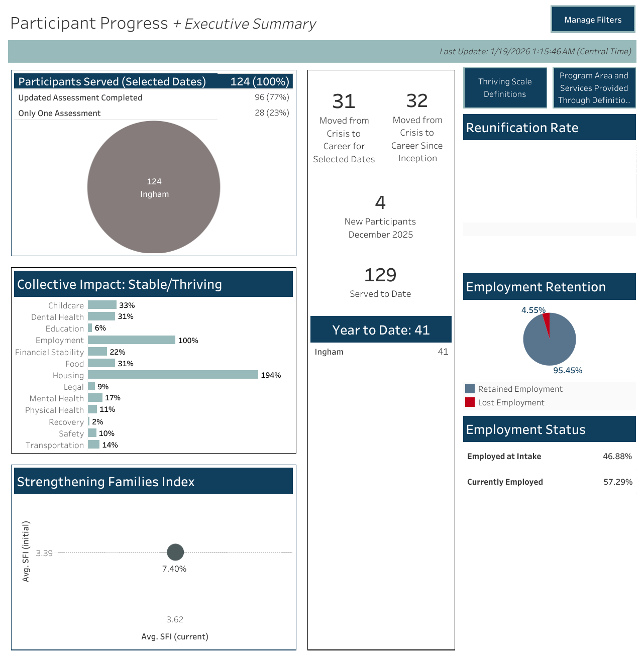
Task: Click the Dental Health bar at 31%
Action: coord(101,316)
